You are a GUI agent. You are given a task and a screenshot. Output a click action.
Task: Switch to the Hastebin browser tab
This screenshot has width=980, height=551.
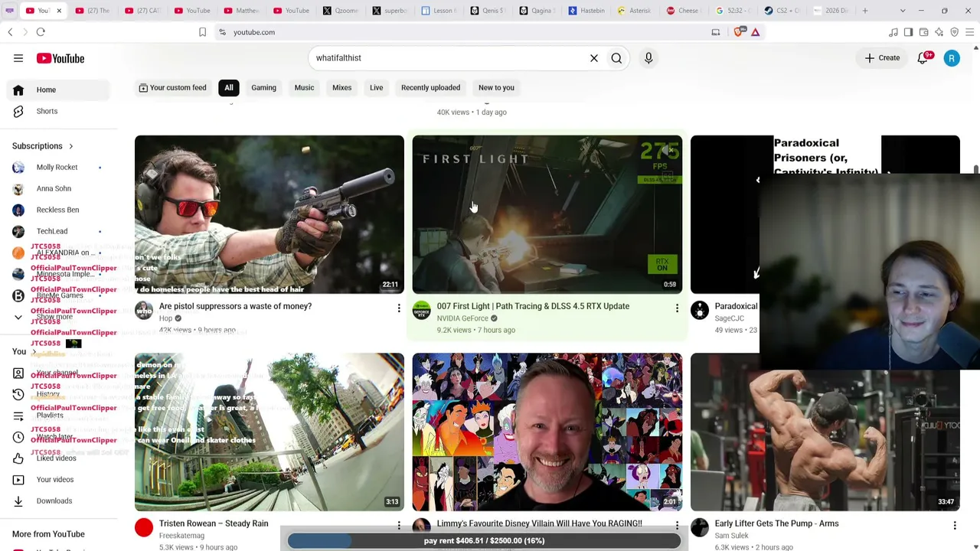pyautogui.click(x=587, y=11)
